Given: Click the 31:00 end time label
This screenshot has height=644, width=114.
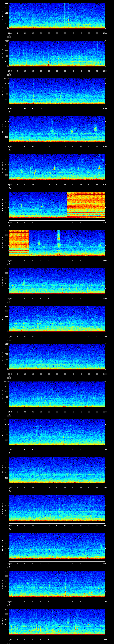Looking at the screenshot, I should click(x=105, y=639).
